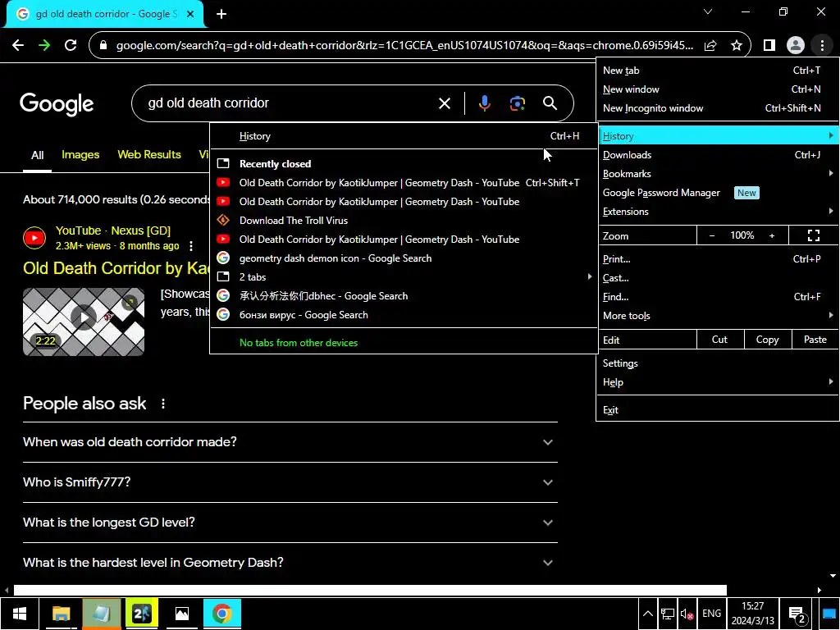
Task: Open the Bookmarks submenu
Action: 717,174
